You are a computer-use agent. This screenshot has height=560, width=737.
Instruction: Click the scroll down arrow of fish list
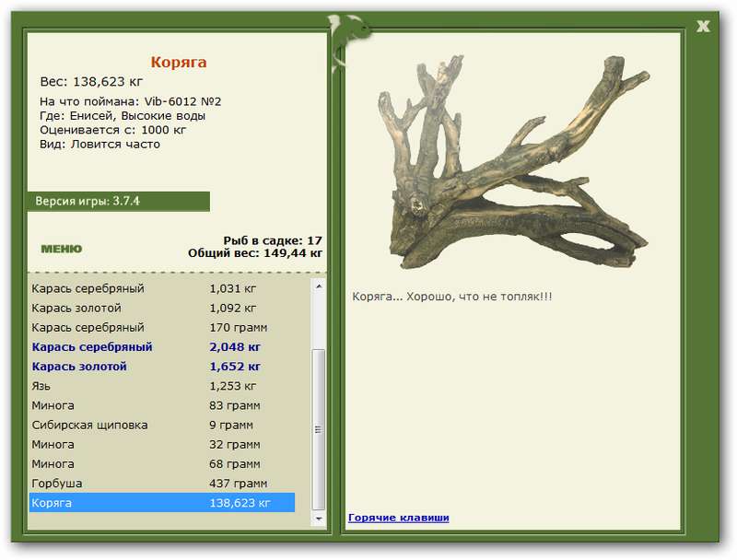(319, 519)
